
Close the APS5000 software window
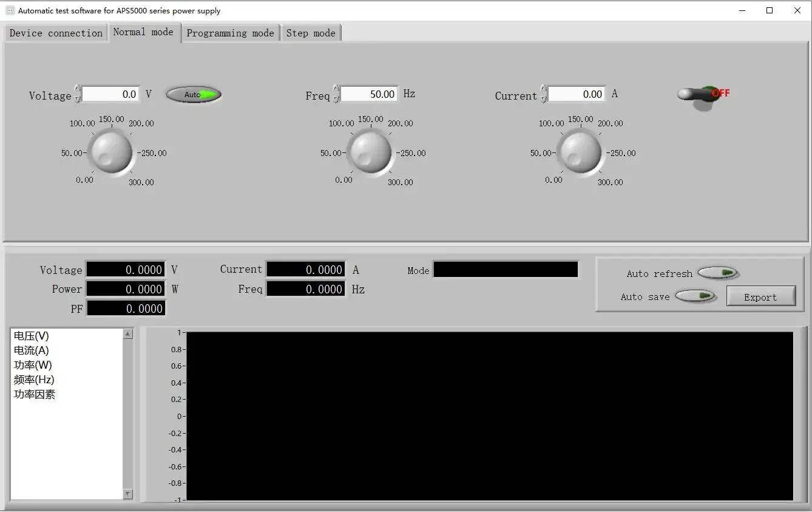[797, 10]
